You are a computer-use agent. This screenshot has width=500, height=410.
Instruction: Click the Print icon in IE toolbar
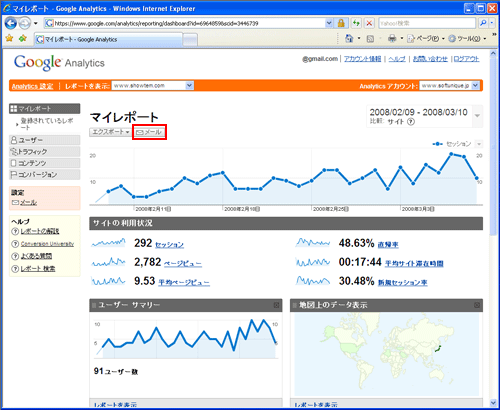click(x=392, y=39)
